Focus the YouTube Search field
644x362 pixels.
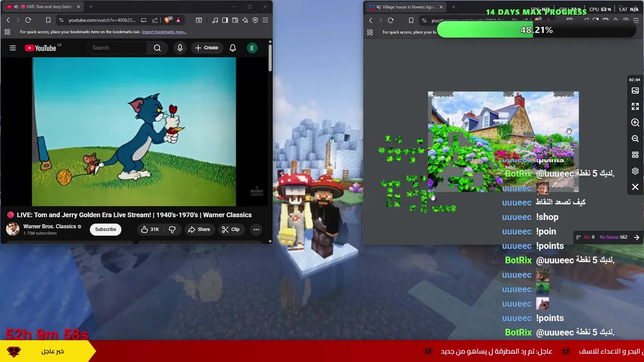(x=118, y=48)
